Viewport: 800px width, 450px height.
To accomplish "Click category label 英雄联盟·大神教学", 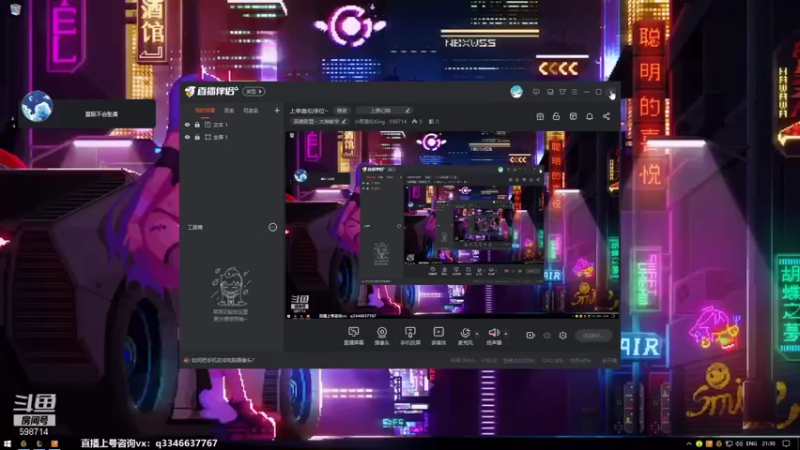I will [x=316, y=121].
